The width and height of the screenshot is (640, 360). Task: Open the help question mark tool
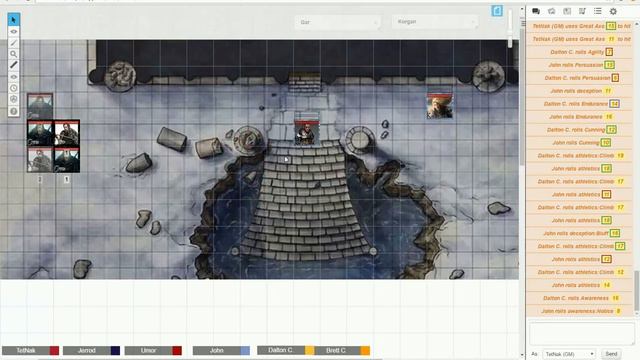click(13, 111)
